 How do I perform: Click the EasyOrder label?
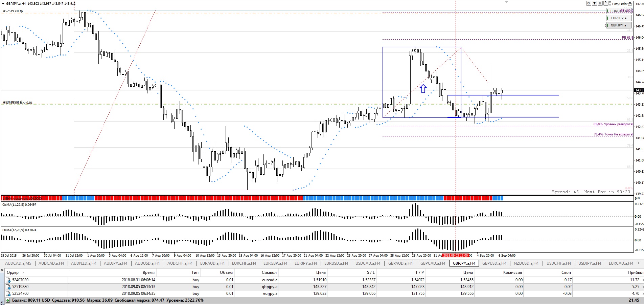pos(620,4)
